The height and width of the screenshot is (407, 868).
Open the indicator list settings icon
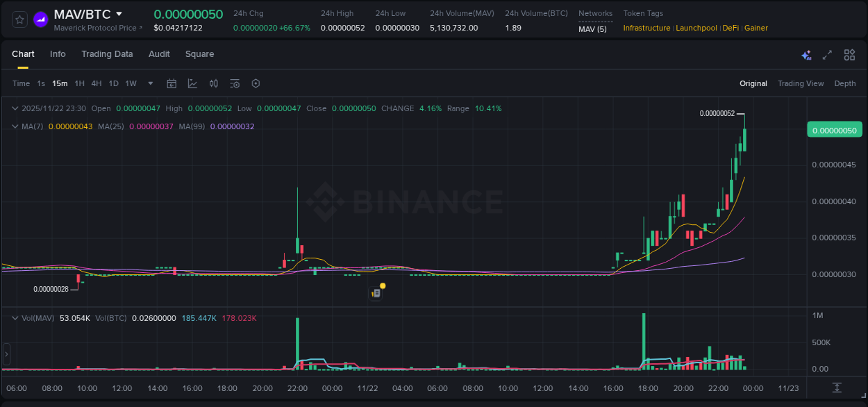pyautogui.click(x=234, y=83)
